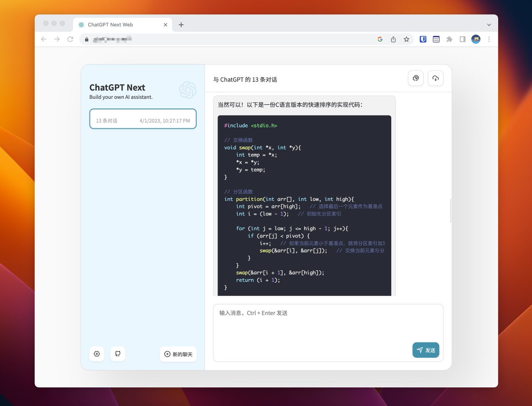Click the message text 当然可以！以下是一份C语言

pyautogui.click(x=290, y=105)
